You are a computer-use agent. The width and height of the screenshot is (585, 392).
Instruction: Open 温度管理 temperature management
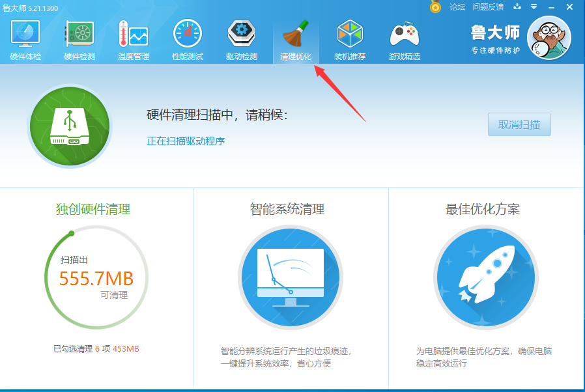132,38
